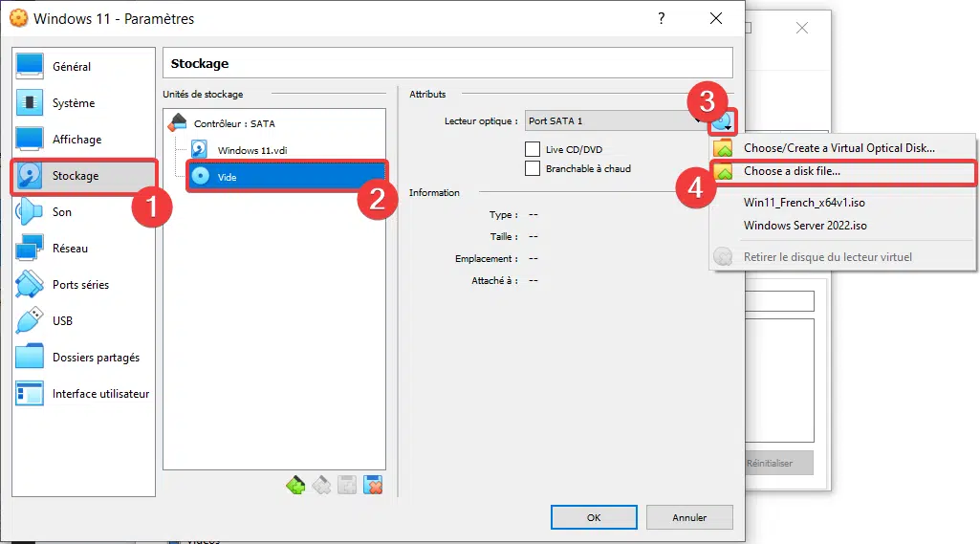Select the Stockage settings section
Screen dimensions: 980x544
(x=83, y=176)
